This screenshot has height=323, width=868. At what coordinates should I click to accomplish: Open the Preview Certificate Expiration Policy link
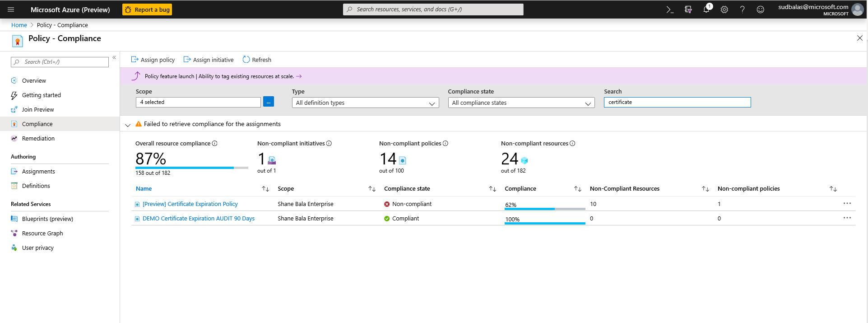point(190,204)
